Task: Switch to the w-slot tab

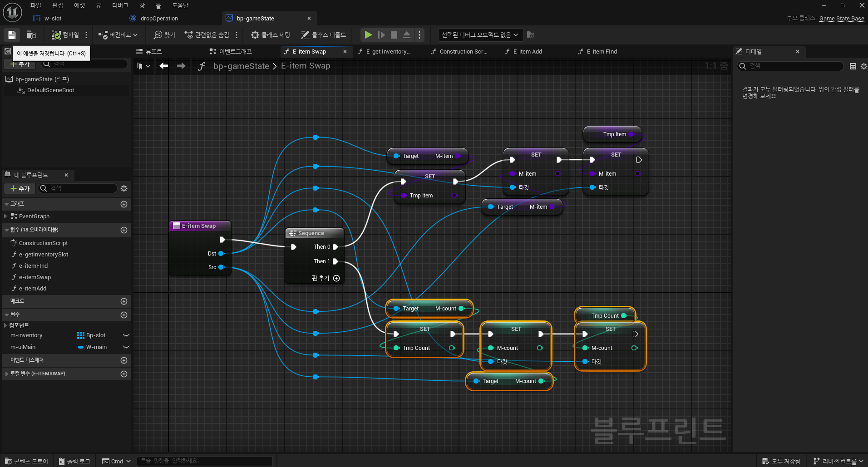Action: (x=53, y=19)
